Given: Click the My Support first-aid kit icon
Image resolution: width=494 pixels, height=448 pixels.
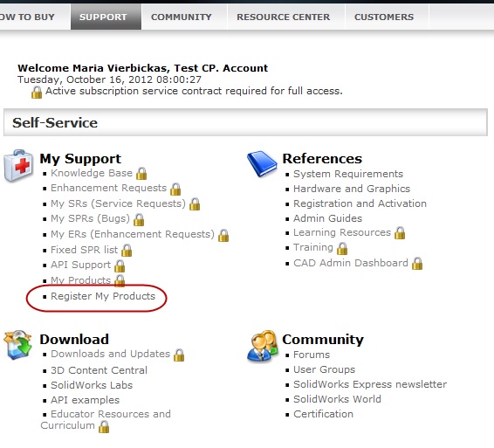Looking at the screenshot, I should (x=18, y=166).
